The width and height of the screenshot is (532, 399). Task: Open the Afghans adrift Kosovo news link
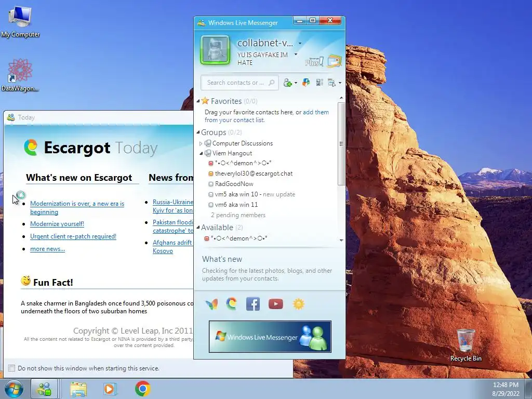coord(172,247)
